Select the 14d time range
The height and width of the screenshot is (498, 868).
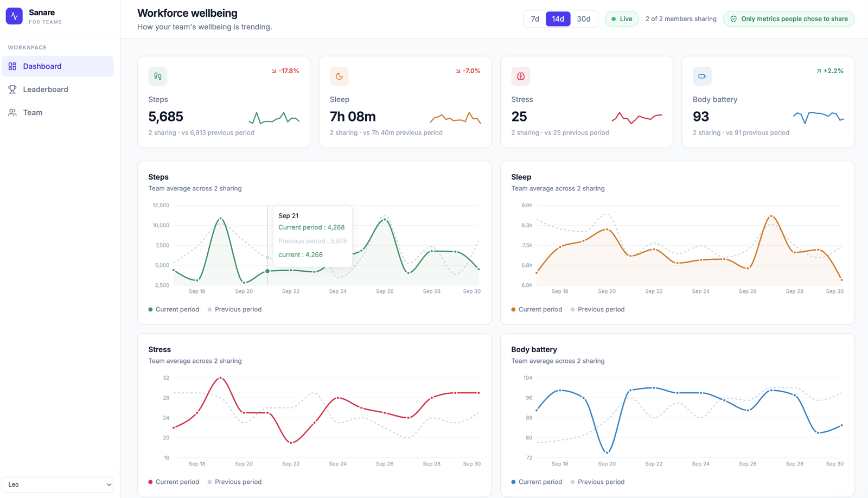558,19
